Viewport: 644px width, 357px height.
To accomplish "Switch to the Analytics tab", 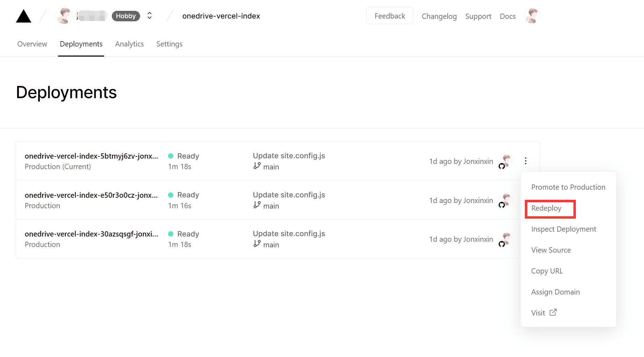I will click(x=129, y=44).
